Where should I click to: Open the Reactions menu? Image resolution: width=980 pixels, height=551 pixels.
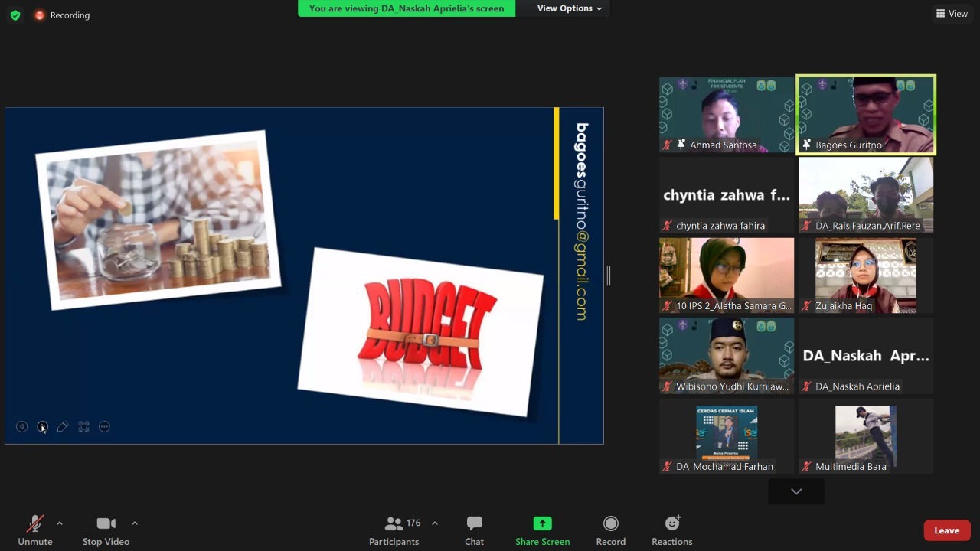(671, 530)
